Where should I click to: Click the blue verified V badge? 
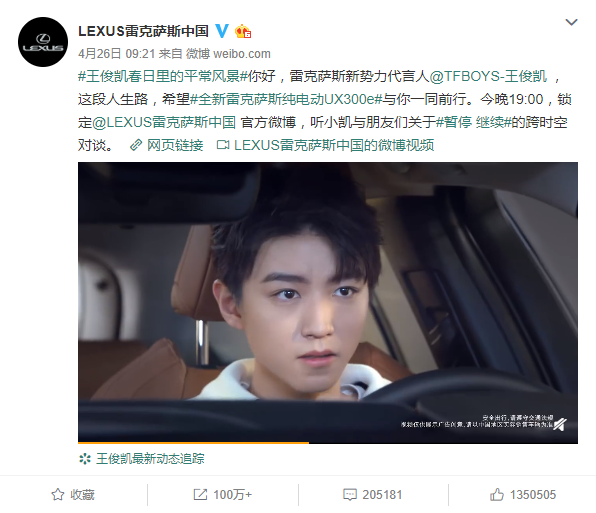222,31
